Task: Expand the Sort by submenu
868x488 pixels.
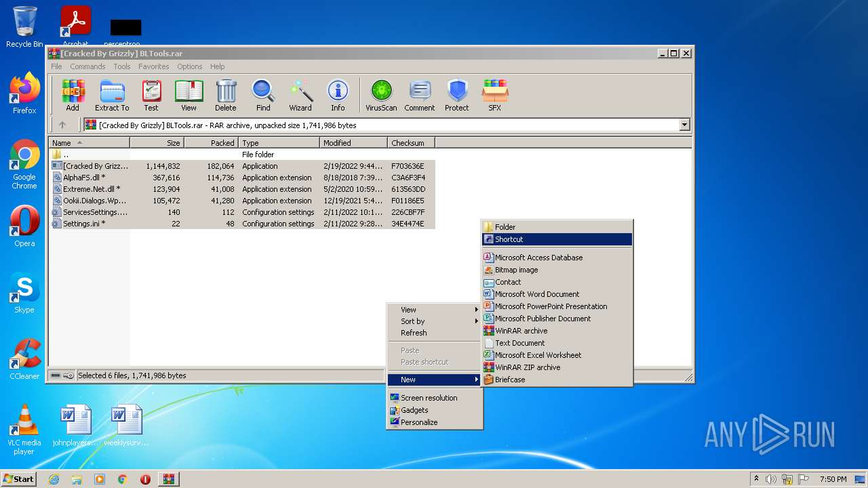Action: (434, 321)
